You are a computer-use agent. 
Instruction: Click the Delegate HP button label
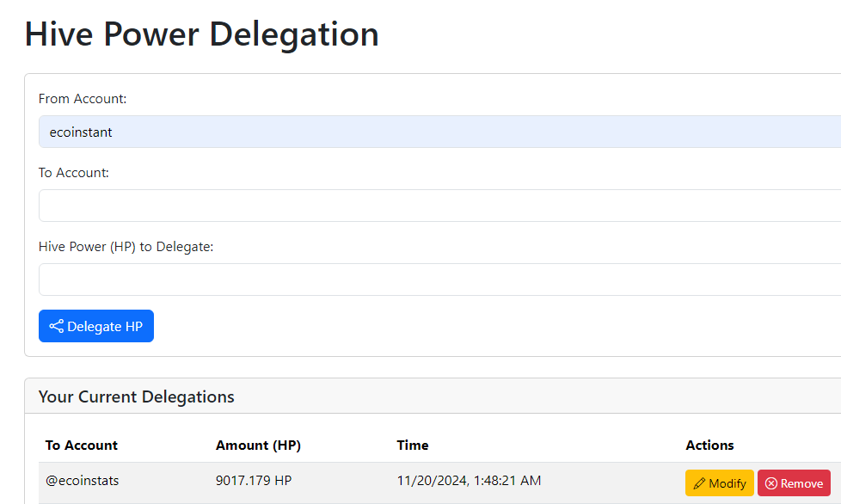pyautogui.click(x=105, y=327)
